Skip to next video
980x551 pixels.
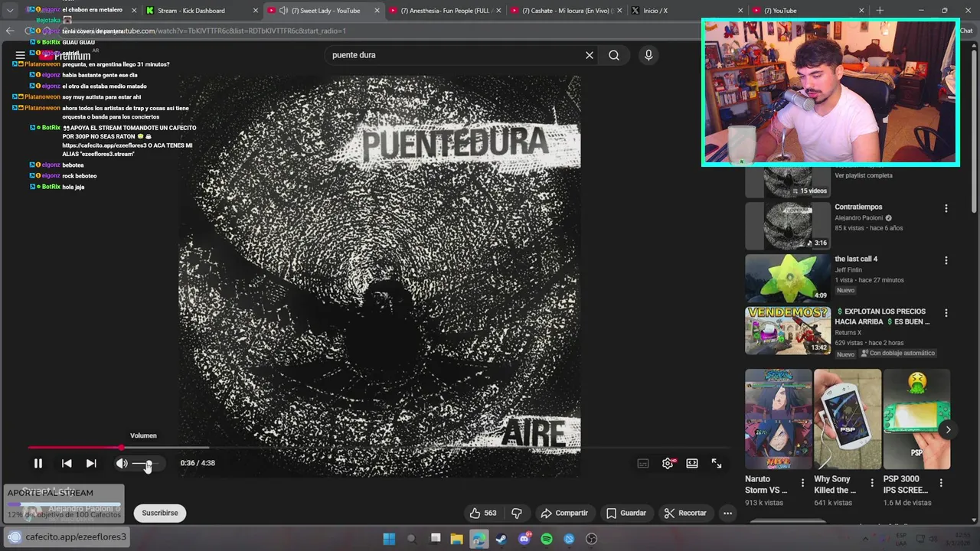[91, 463]
